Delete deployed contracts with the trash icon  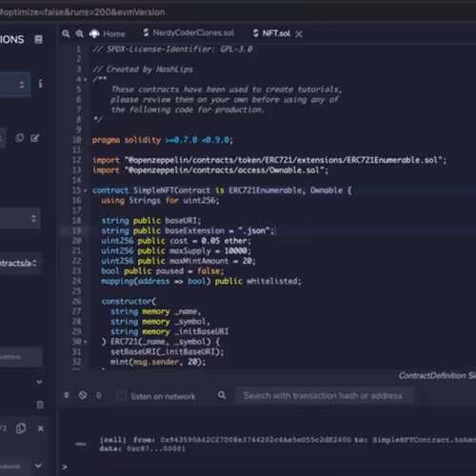pyautogui.click(x=40, y=405)
